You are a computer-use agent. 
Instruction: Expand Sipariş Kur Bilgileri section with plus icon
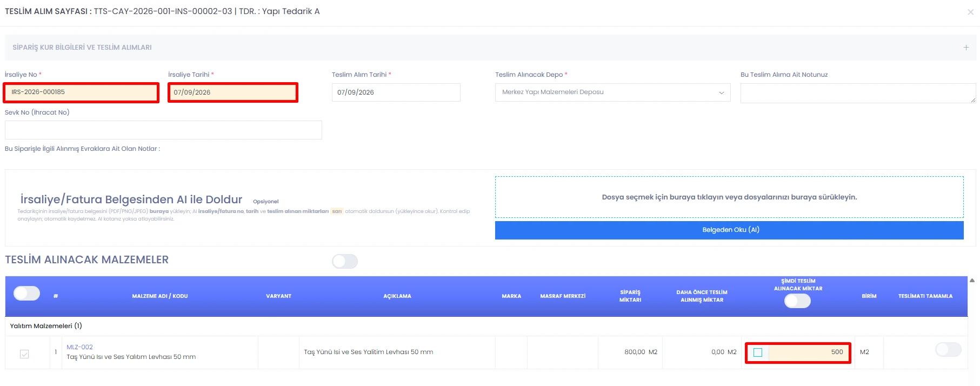966,48
